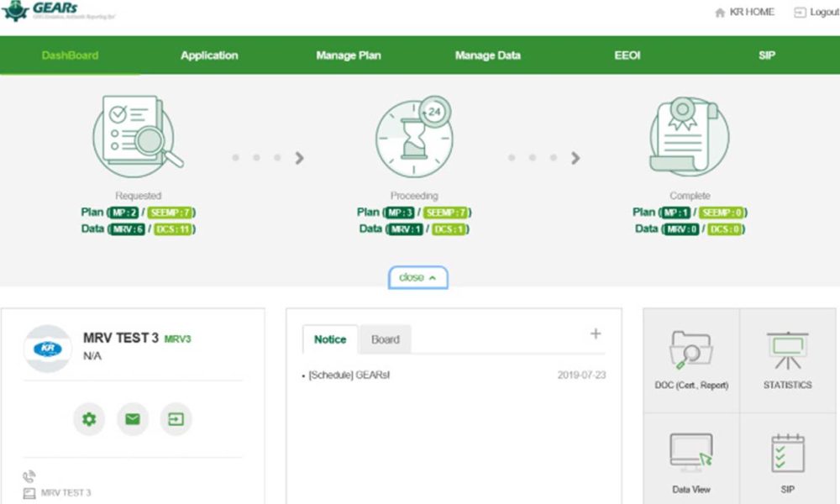Open DOC (Cert., Report) folder icon
The width and height of the screenshot is (840, 504).
pyautogui.click(x=691, y=350)
